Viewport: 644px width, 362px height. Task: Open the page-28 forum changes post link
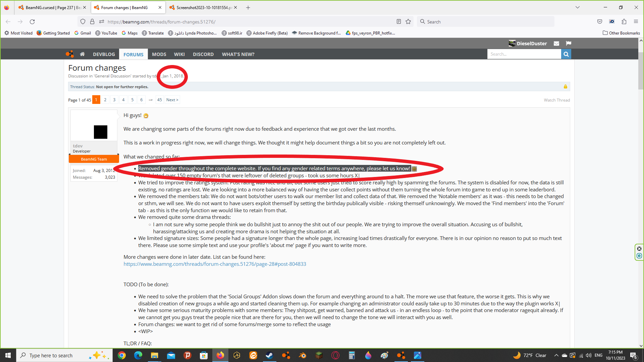215,264
